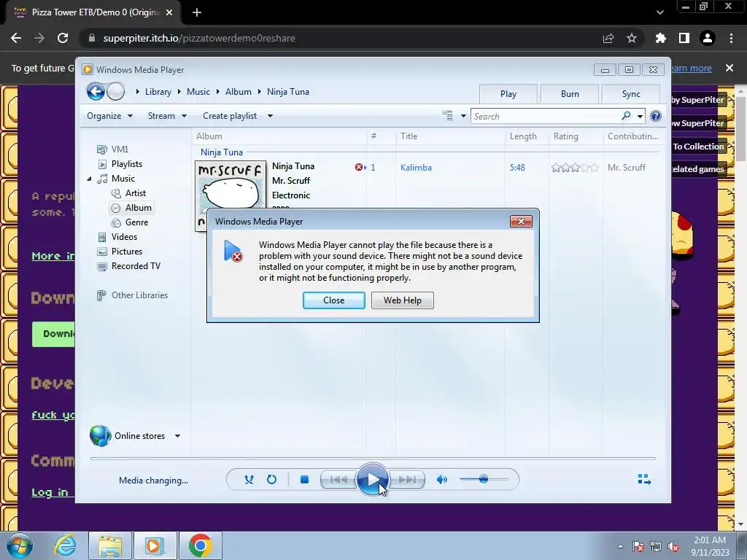Adjust the volume slider handle

(x=484, y=479)
